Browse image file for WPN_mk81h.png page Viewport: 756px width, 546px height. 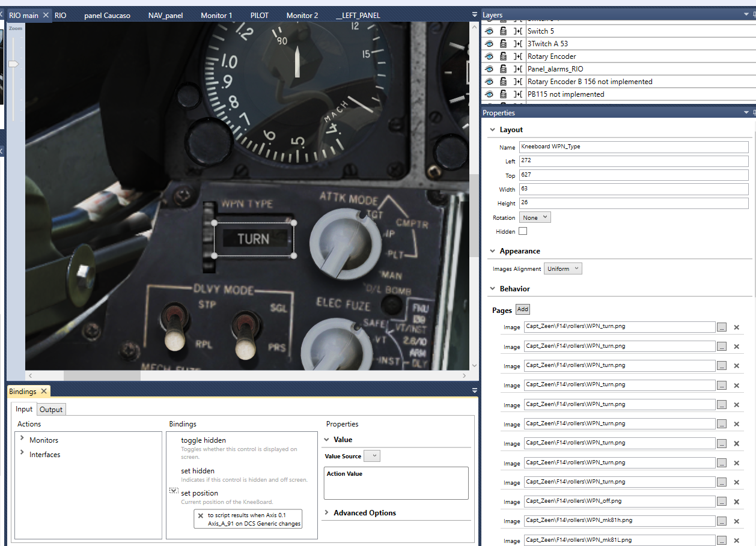pos(722,521)
